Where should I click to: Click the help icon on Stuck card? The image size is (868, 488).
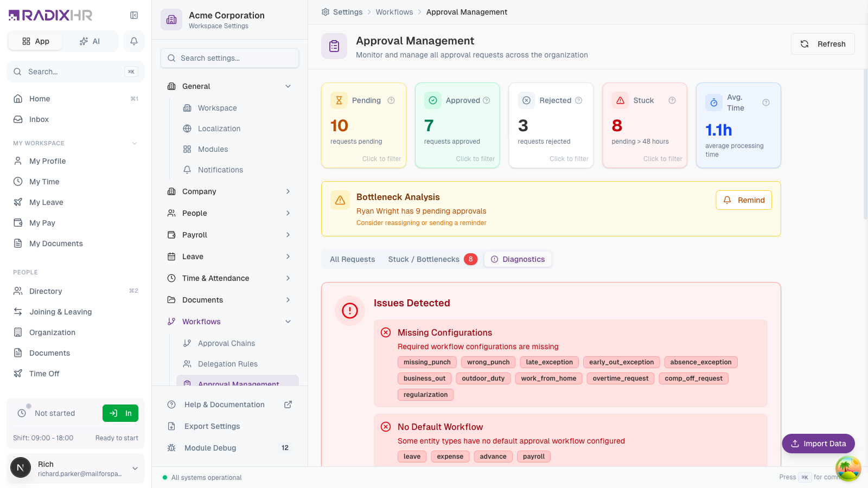pos(672,100)
